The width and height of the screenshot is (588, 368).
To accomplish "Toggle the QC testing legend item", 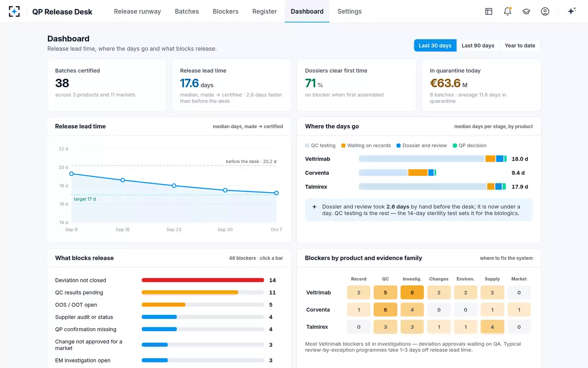I will pyautogui.click(x=321, y=146).
